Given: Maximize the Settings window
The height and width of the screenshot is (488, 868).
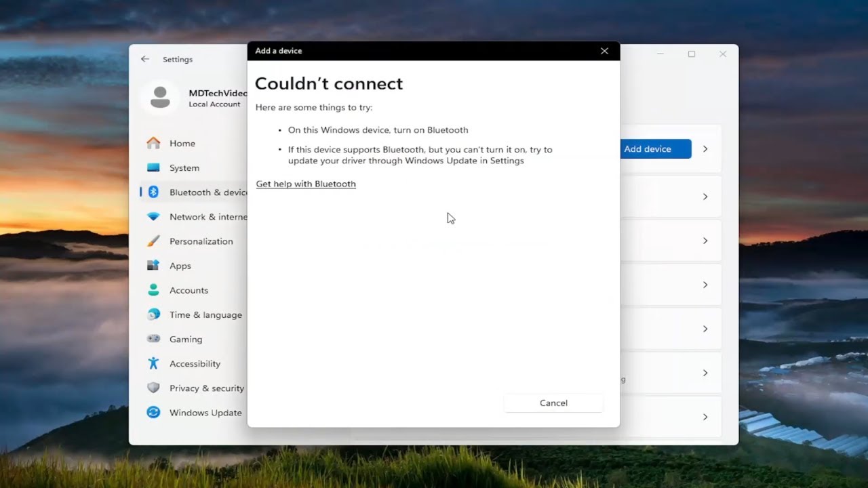Looking at the screenshot, I should coord(692,54).
